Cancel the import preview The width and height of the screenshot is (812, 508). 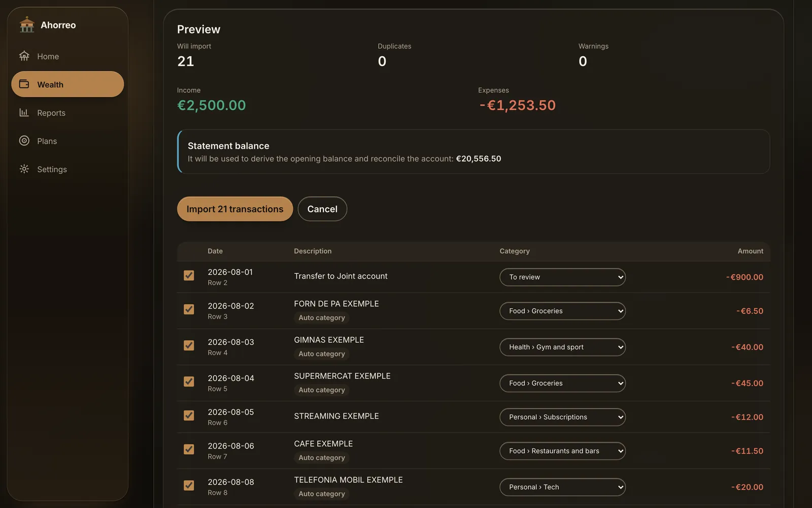(322, 209)
